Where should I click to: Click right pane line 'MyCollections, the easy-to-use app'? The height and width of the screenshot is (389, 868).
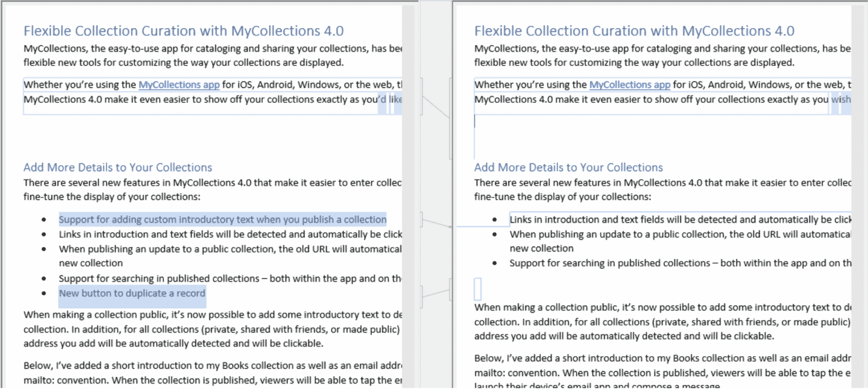663,49
